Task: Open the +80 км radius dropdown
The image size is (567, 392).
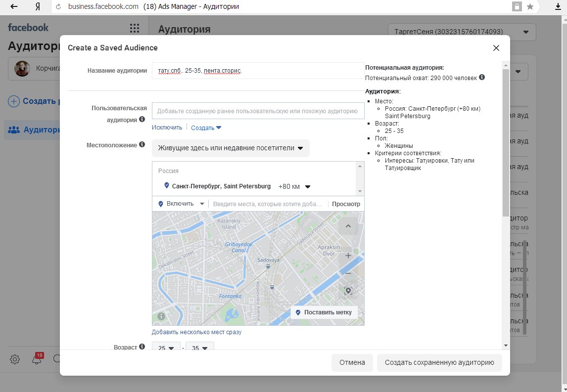Action: click(x=294, y=187)
